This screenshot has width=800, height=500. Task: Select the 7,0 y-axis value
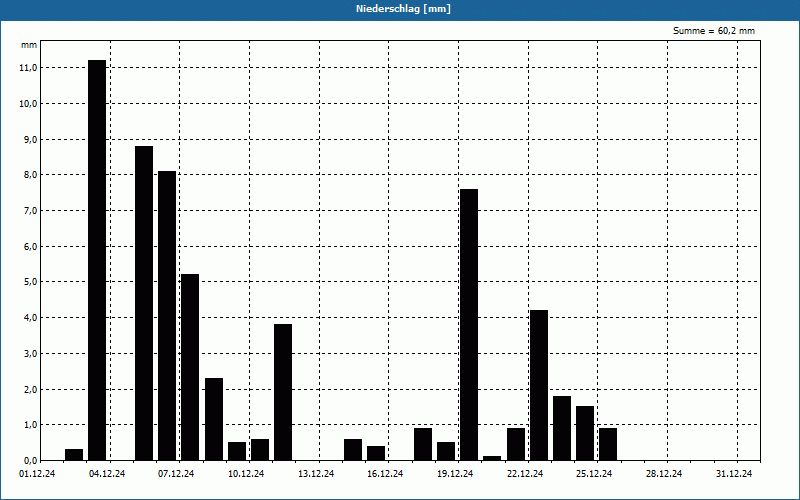tap(30, 211)
